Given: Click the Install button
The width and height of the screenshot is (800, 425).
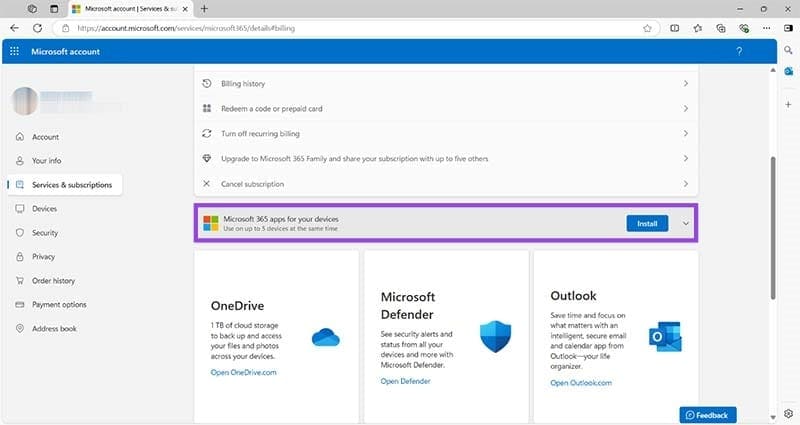Looking at the screenshot, I should pyautogui.click(x=647, y=223).
